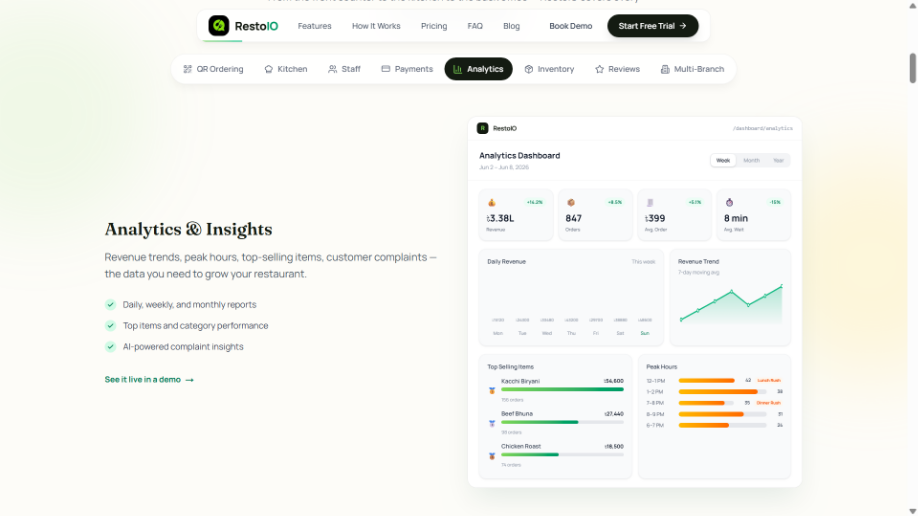Image resolution: width=918 pixels, height=516 pixels.
Task: Select the QR Ordering feature tab
Action: 213,69
